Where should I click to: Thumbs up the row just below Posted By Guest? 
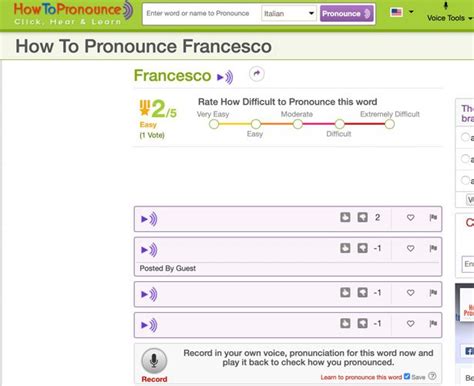(345, 292)
